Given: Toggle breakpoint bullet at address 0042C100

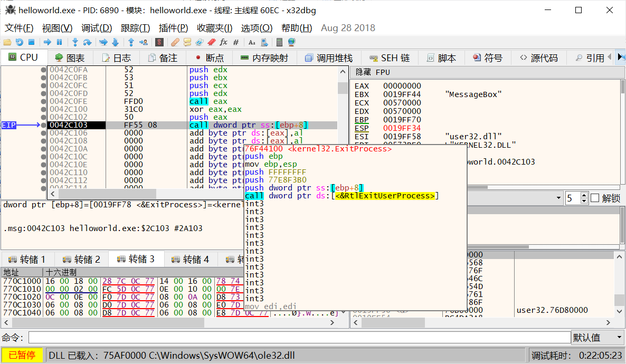Looking at the screenshot, I should pos(43,109).
